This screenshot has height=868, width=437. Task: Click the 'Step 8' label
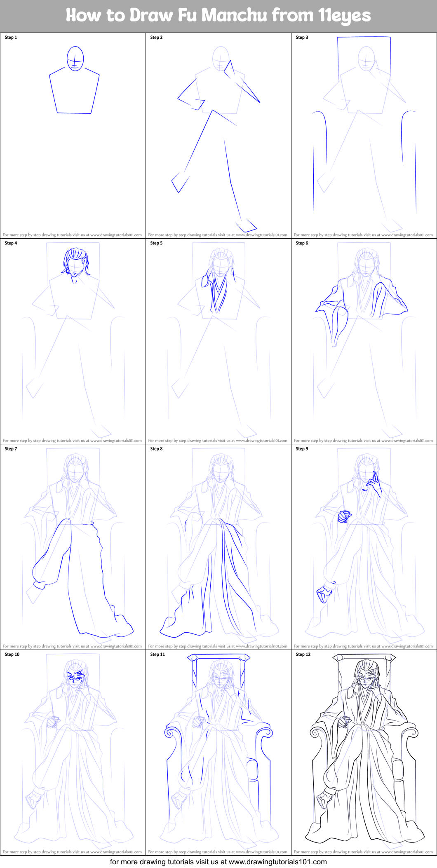[x=156, y=449]
